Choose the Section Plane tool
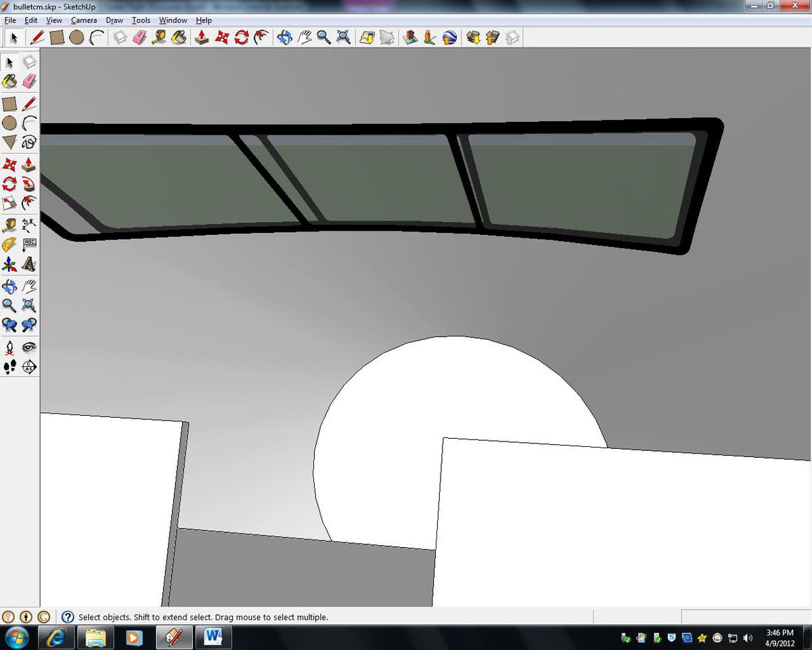The height and width of the screenshot is (650, 812). [29, 368]
